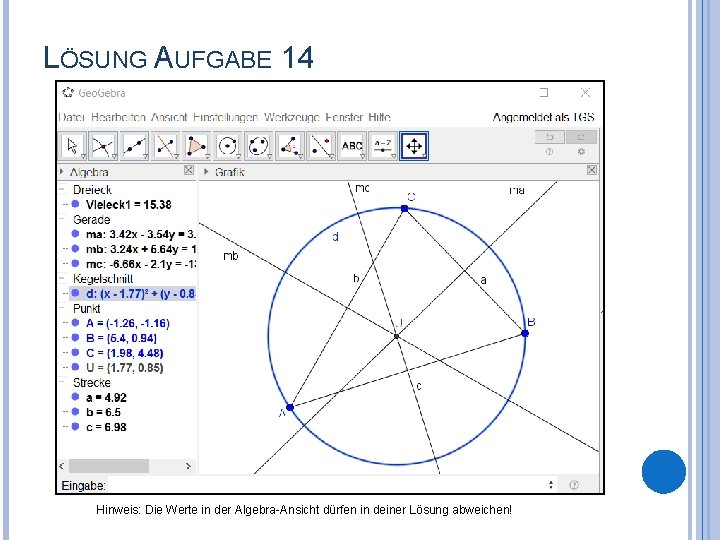Select segment c = 6.98 row
720x540 pixels.
click(x=106, y=427)
